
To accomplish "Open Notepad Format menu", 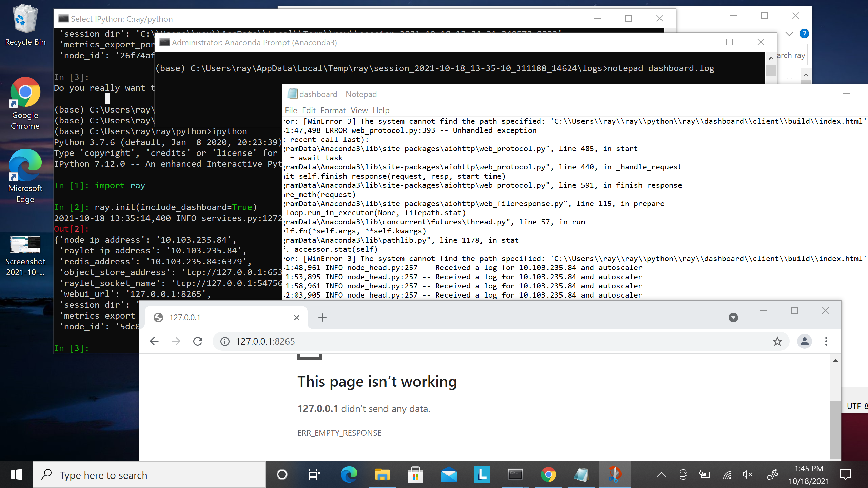I will [333, 110].
